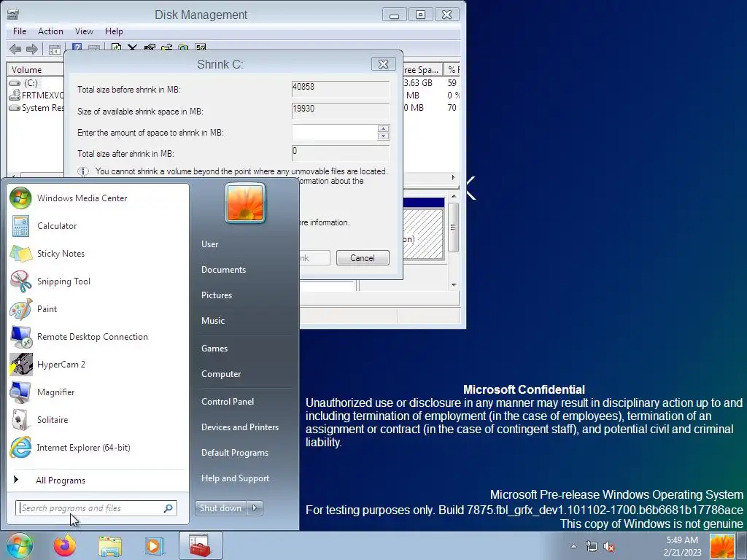The width and height of the screenshot is (747, 560).
Task: Click the flower tile at taskbar's right end
Action: click(721, 546)
